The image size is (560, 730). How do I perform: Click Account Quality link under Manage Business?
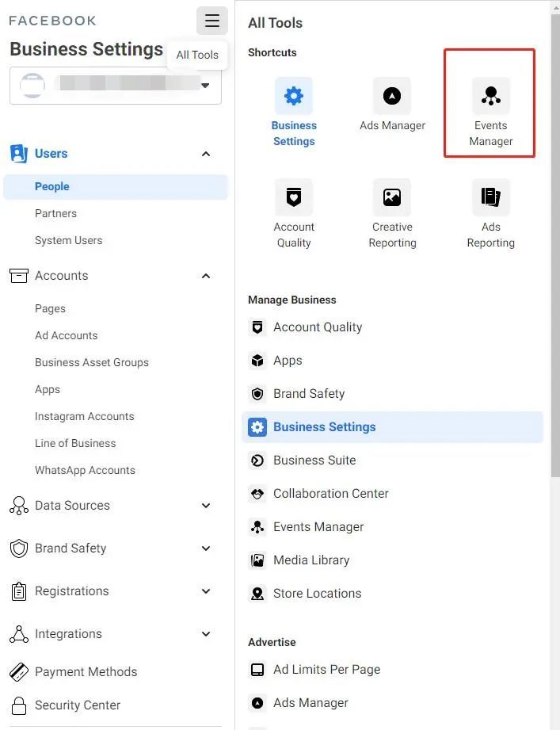pyautogui.click(x=318, y=327)
